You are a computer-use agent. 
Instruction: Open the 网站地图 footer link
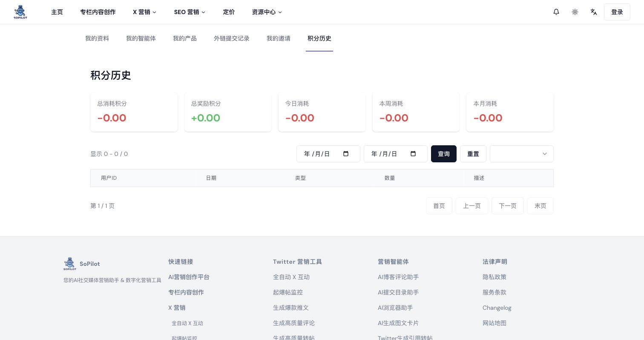click(494, 323)
